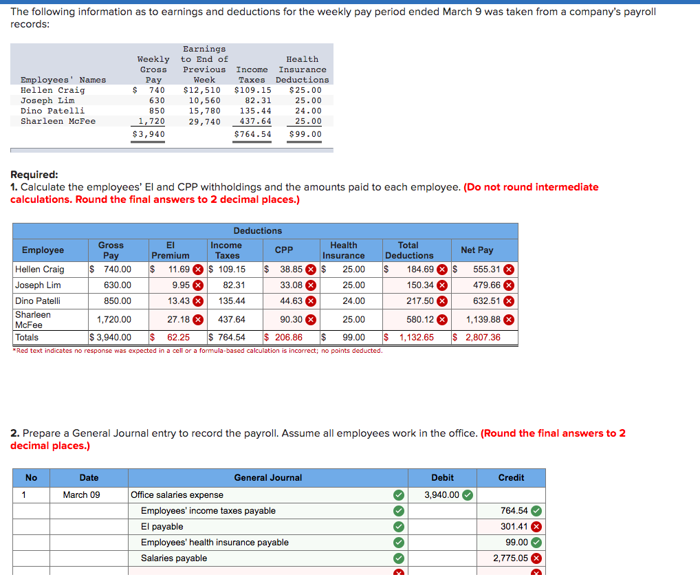Click red X icon beside credit 2,775.05
The width and height of the screenshot is (700, 588).
[536, 558]
